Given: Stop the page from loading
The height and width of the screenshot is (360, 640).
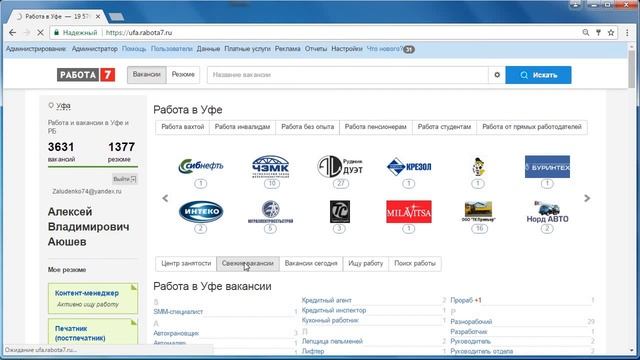Looking at the screenshot, I should point(40,33).
